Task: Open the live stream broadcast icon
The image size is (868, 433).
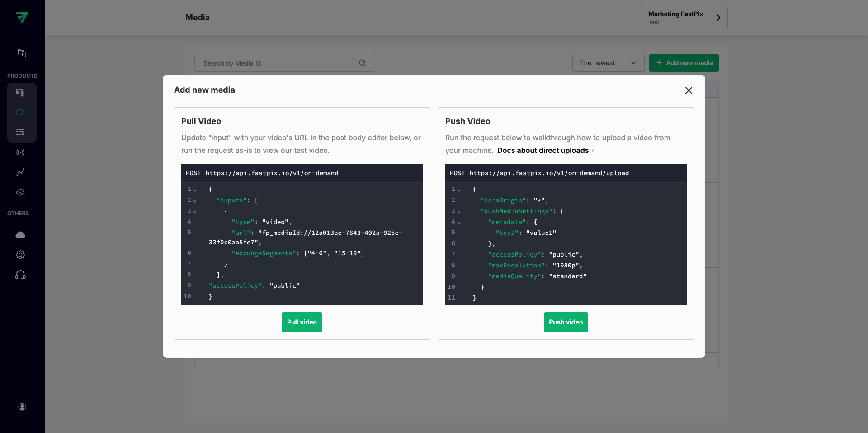Action: [x=20, y=152]
